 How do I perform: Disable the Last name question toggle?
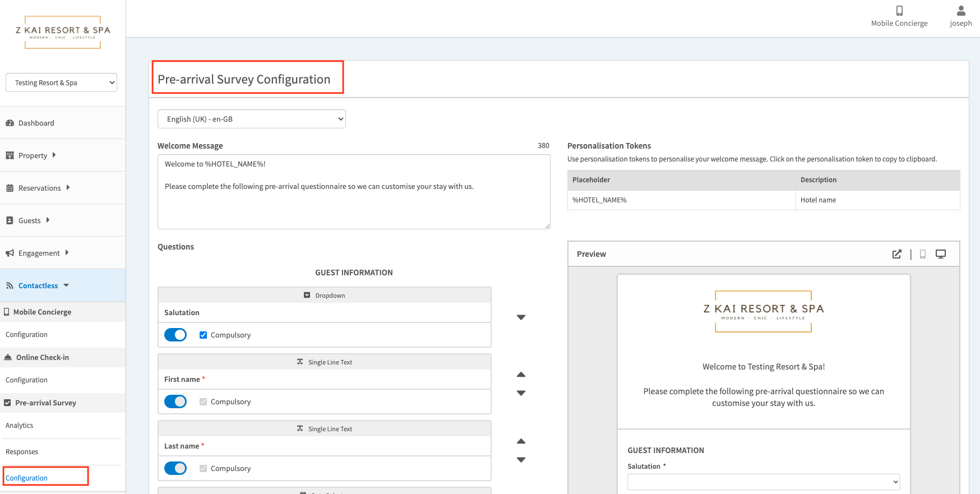pyautogui.click(x=175, y=468)
